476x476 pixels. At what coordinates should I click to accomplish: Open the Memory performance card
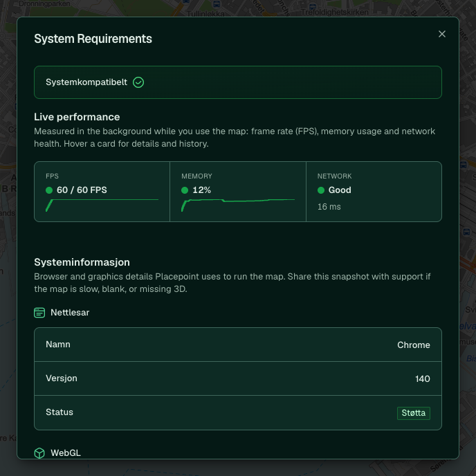(238, 192)
